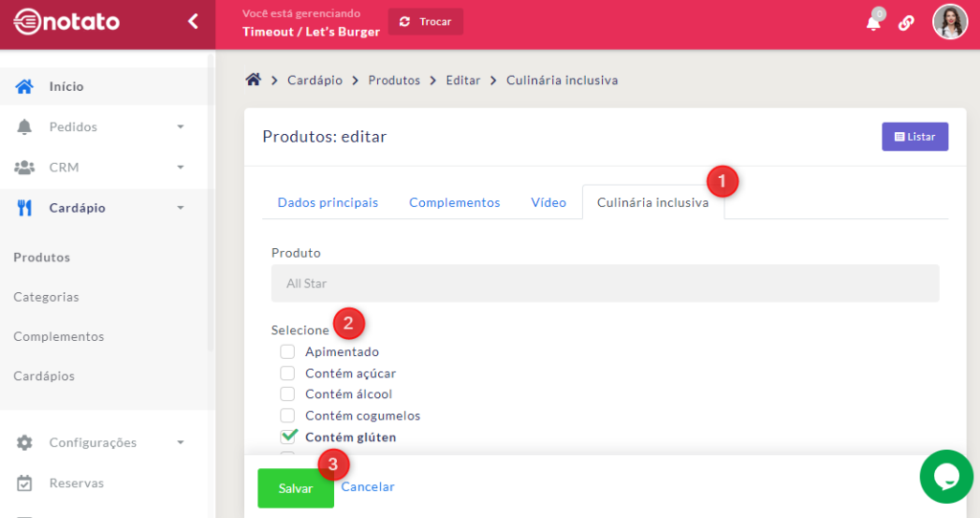
Task: Open user profile avatar menu
Action: (949, 22)
